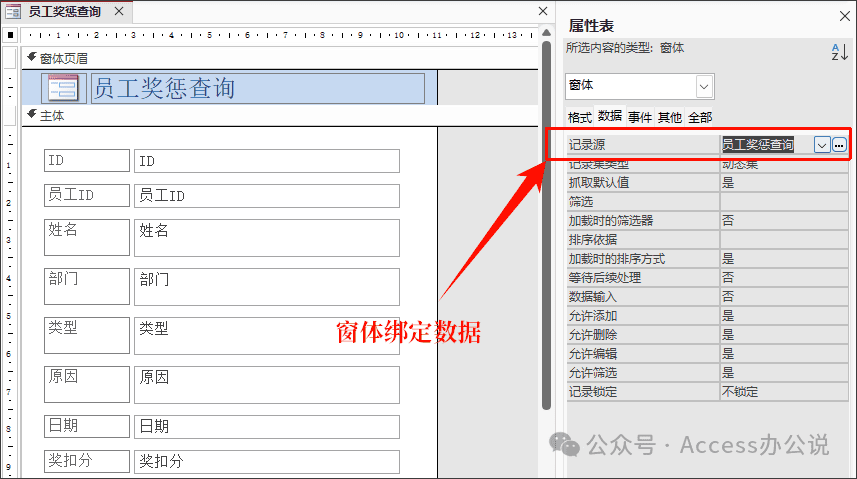This screenshot has width=857, height=479.
Task: Select the 原因 text box control
Action: [x=267, y=384]
